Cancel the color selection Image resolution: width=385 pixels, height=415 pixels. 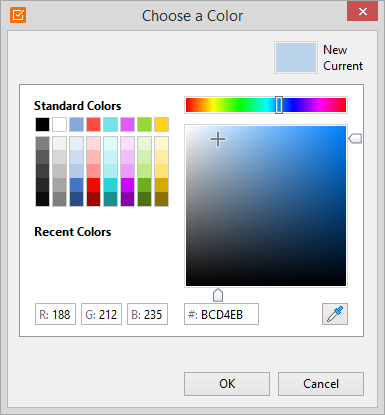tap(321, 384)
